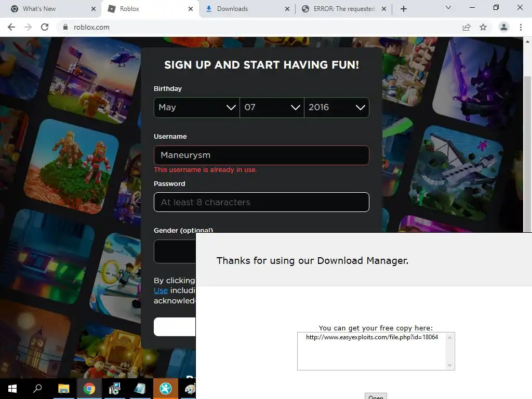Click the page scrollbar up arrow

point(527,42)
